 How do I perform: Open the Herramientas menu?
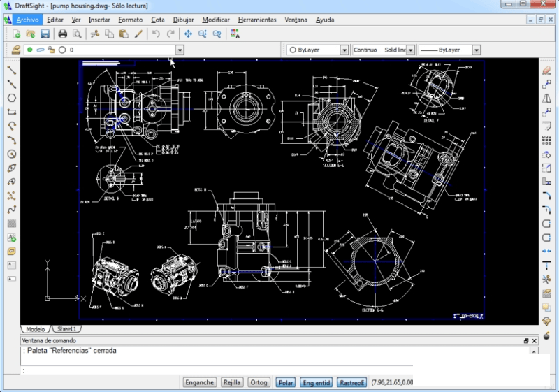(x=256, y=20)
